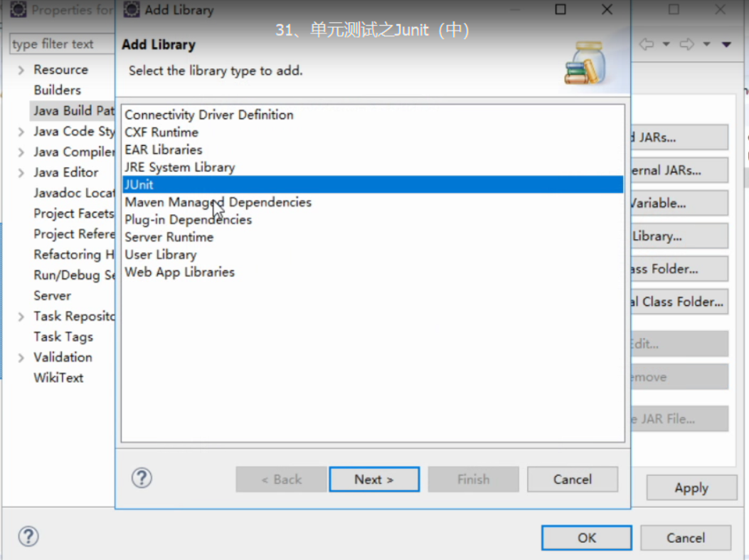This screenshot has height=560, width=749.
Task: Expand the Task Repository node
Action: click(21, 317)
